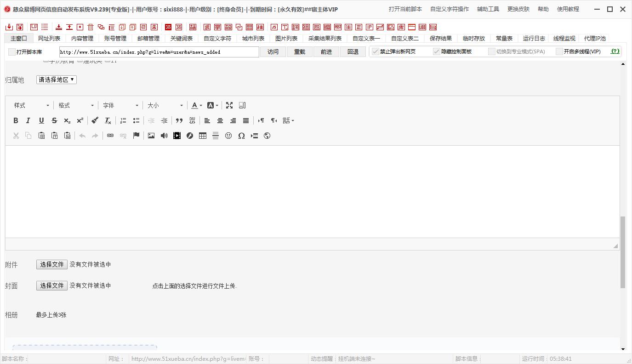The width and height of the screenshot is (632, 364).
Task: Enable 开启多线程(VIP) checkbox
Action: pyautogui.click(x=559, y=51)
